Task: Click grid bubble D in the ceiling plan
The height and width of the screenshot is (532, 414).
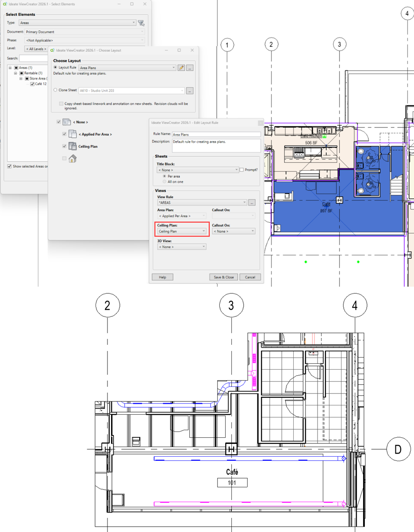Action: coord(398,450)
